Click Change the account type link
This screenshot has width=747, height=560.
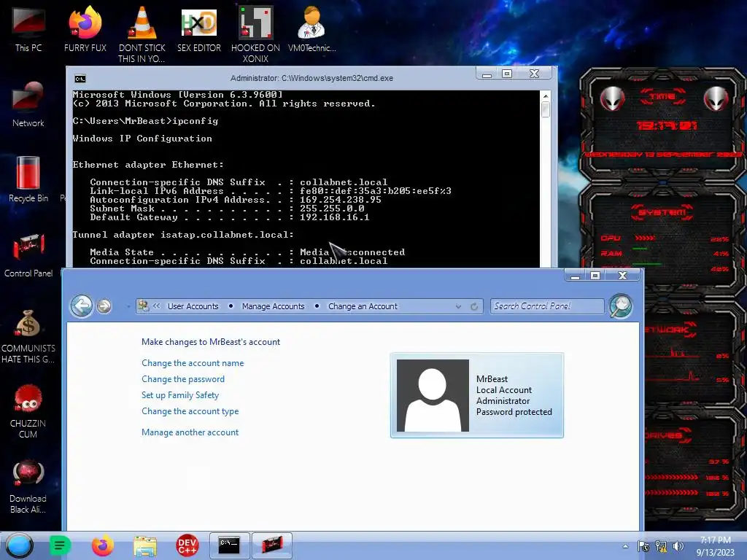[190, 411]
